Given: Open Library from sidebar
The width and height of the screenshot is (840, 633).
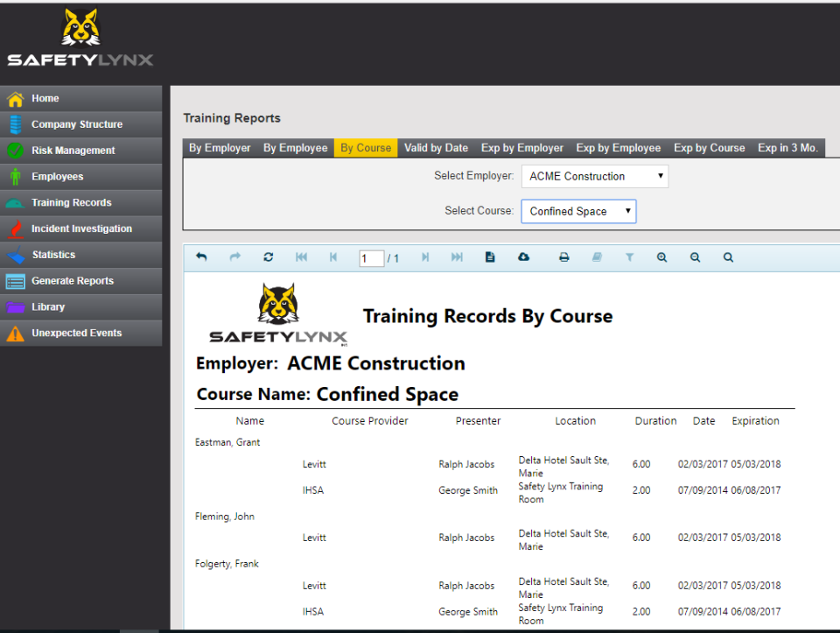Looking at the screenshot, I should pos(80,307).
